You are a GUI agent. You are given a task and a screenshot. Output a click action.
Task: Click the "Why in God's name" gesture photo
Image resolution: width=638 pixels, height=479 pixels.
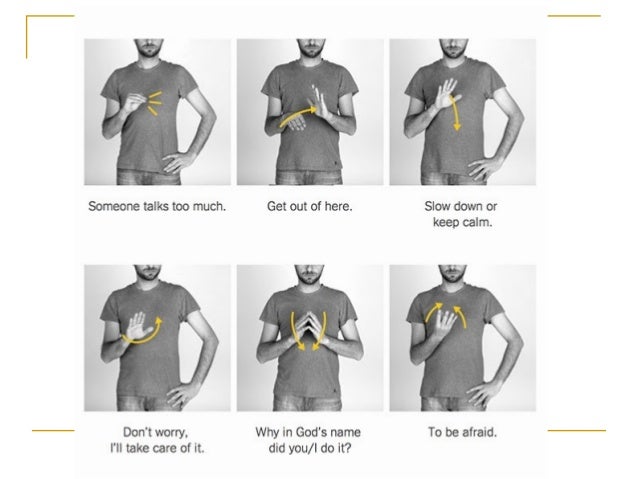coord(310,338)
